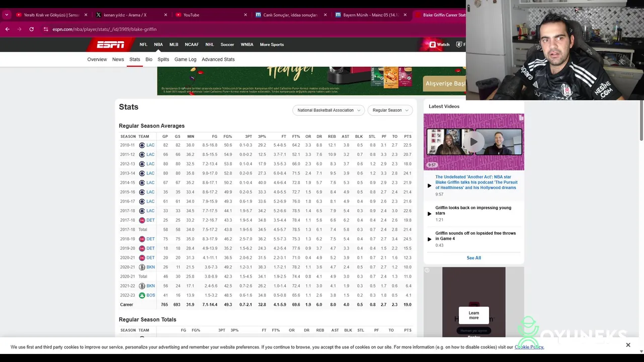This screenshot has height=362, width=644.
Task: Close the 'kenan yıldız - Arama / X' tab
Action: [166, 15]
